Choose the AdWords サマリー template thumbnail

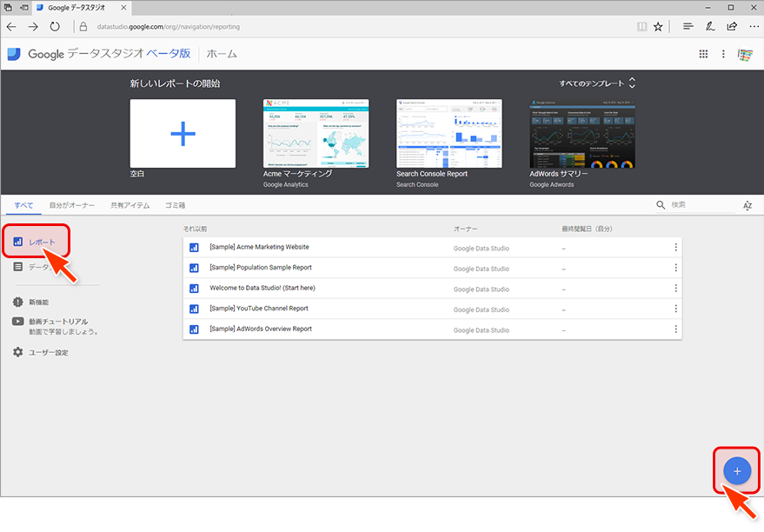coord(582,134)
